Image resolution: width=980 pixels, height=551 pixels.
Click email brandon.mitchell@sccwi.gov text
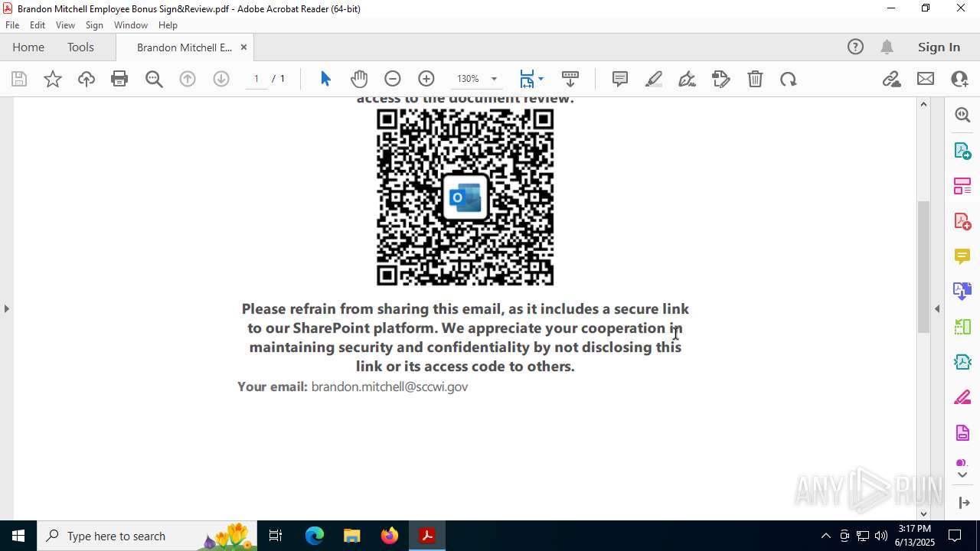click(390, 386)
